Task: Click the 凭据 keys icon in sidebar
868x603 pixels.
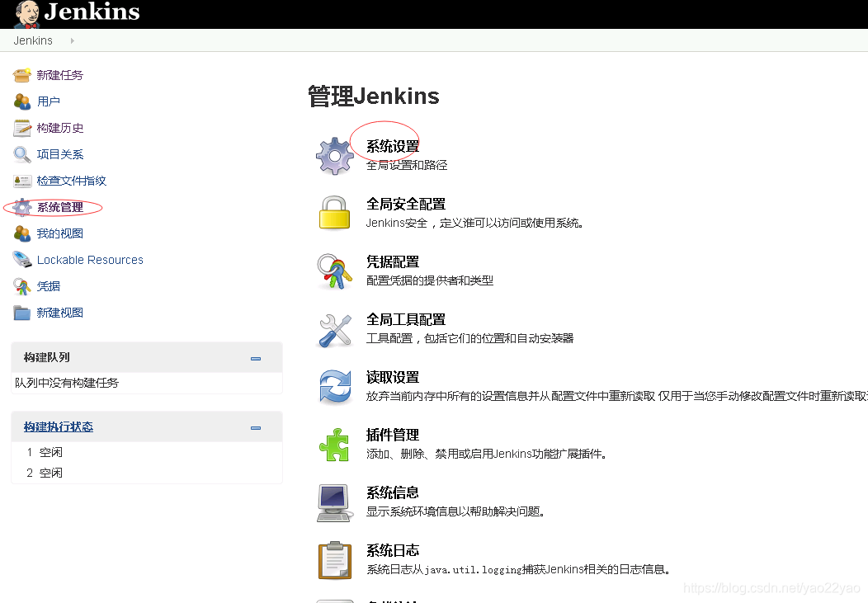Action: click(x=22, y=286)
